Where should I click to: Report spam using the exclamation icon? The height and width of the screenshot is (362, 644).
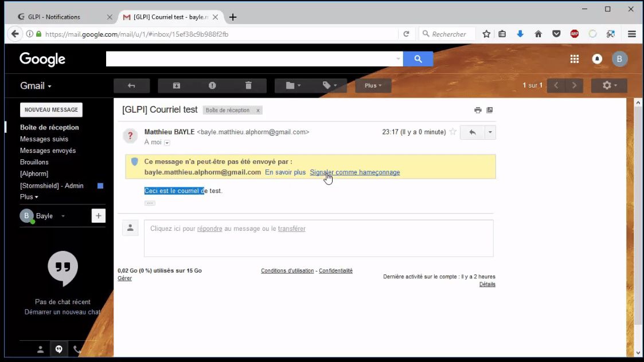212,85
